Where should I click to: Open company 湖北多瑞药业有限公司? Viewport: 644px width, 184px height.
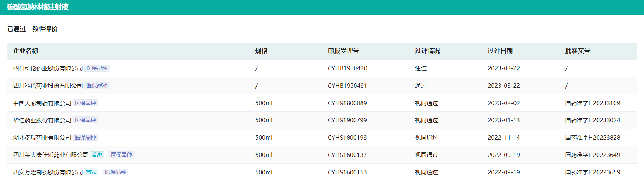pyautogui.click(x=42, y=138)
